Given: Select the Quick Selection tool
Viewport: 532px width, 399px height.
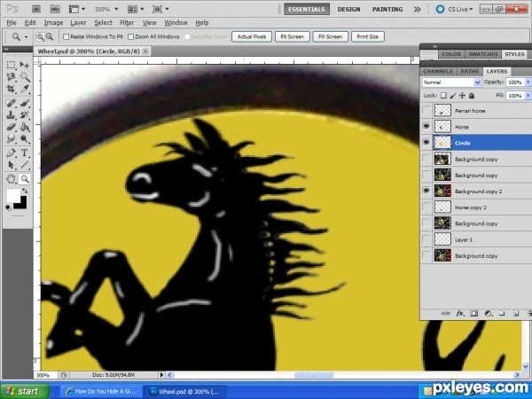Looking at the screenshot, I should point(25,77).
